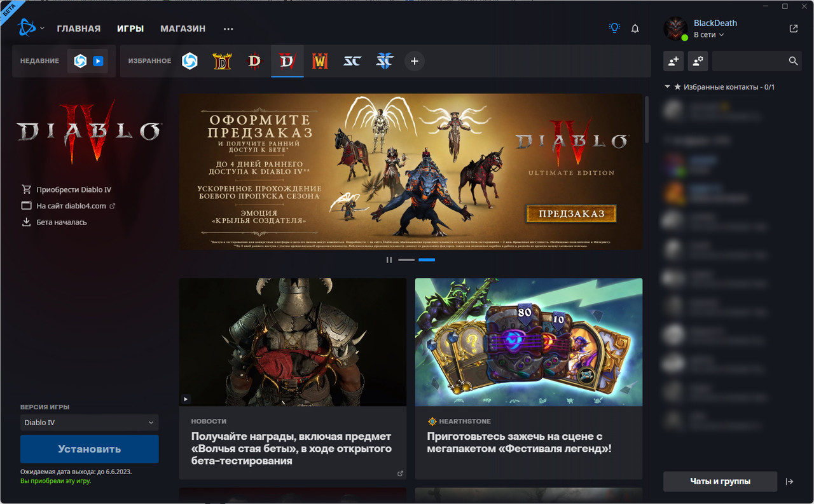Select the Diablo III favorite icon
The image size is (814, 504).
point(254,61)
